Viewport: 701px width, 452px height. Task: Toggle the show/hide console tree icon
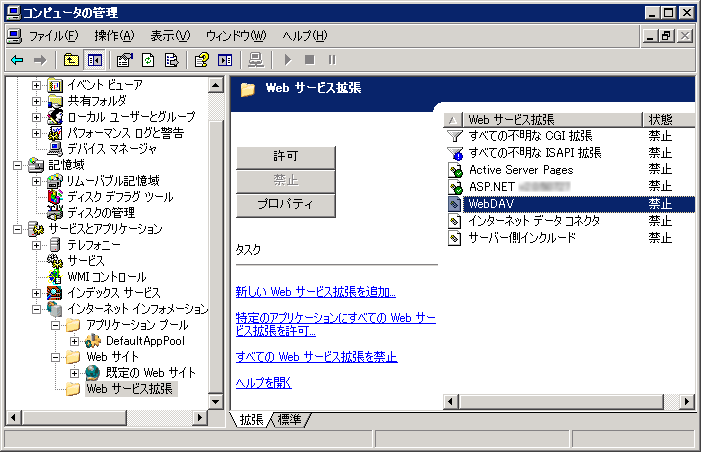tap(95, 60)
